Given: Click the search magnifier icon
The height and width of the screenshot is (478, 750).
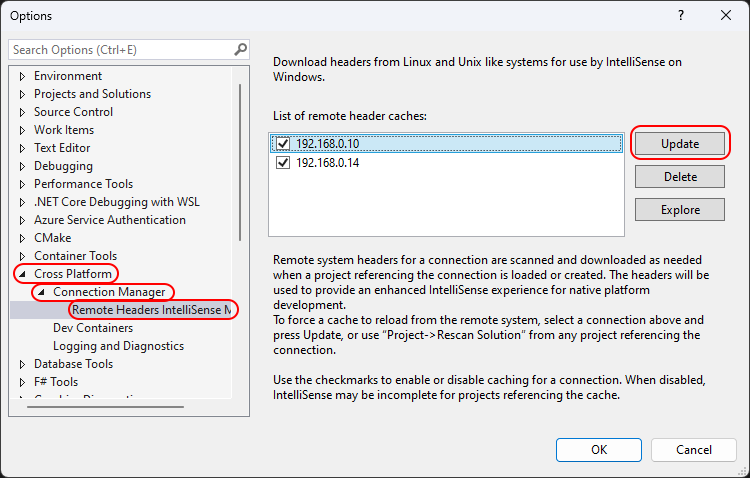Looking at the screenshot, I should pos(240,49).
